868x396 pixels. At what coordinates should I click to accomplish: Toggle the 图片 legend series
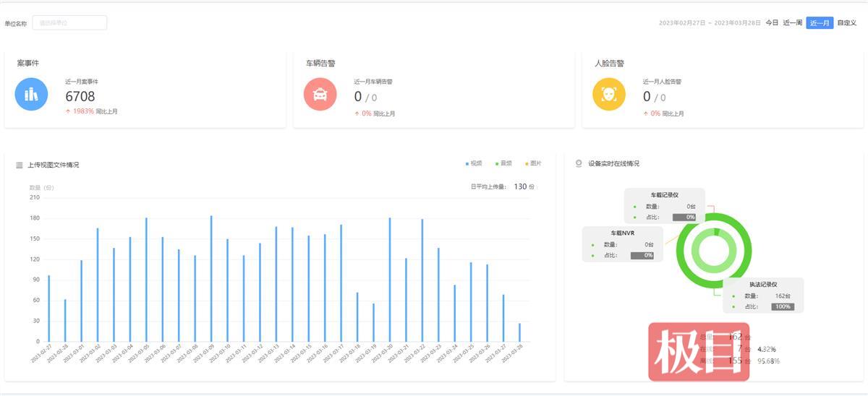pyautogui.click(x=532, y=163)
